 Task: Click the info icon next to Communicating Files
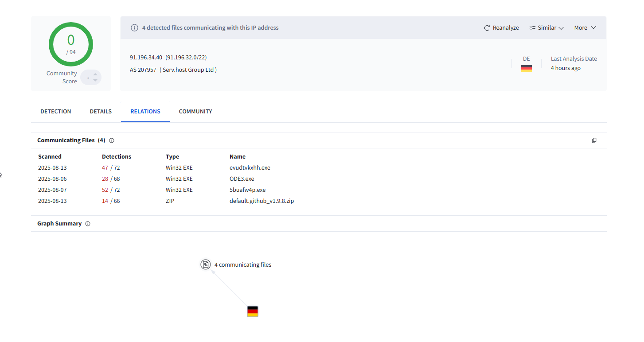(112, 140)
